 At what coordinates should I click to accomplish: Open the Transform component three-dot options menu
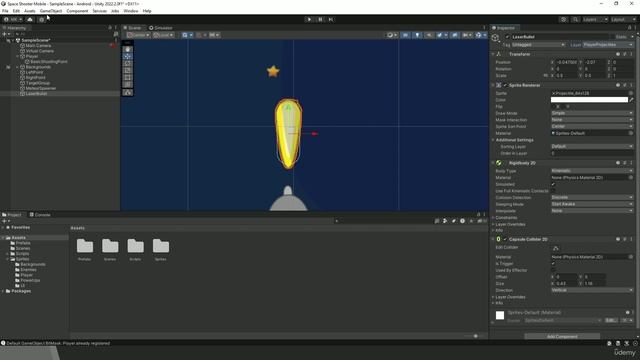(x=631, y=54)
